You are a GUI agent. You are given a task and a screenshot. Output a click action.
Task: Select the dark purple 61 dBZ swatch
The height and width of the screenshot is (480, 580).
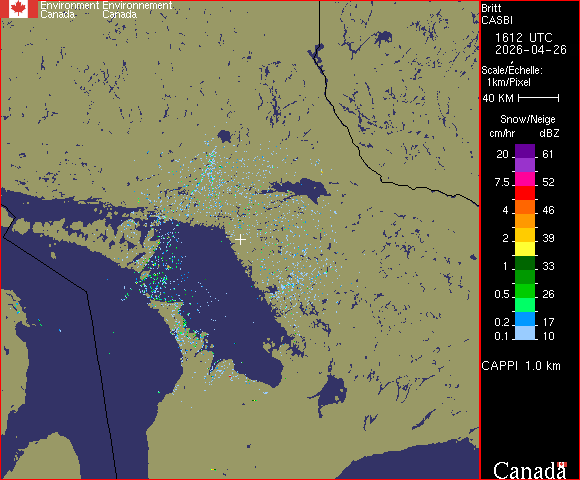[x=525, y=151]
